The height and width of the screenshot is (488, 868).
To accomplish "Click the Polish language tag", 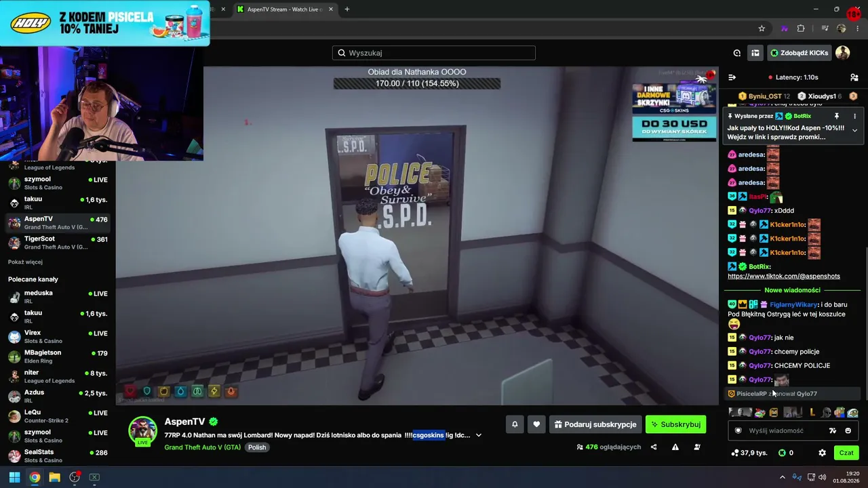I will (x=257, y=447).
